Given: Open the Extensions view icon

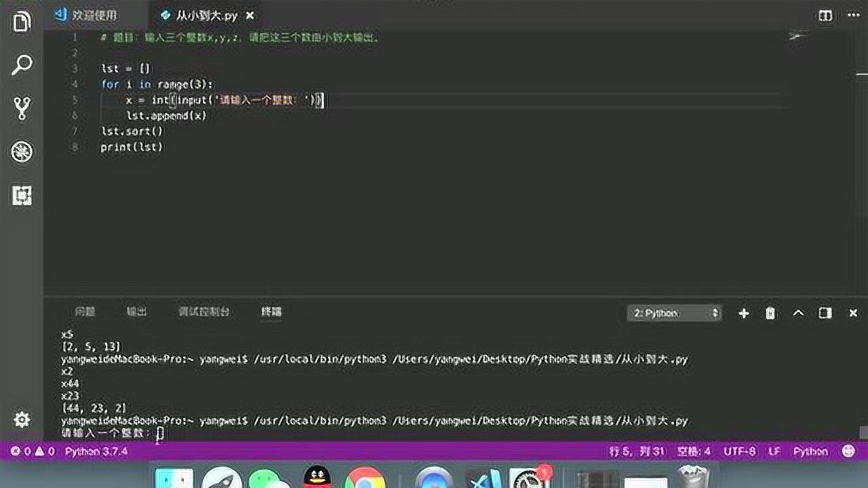Looking at the screenshot, I should (x=22, y=195).
